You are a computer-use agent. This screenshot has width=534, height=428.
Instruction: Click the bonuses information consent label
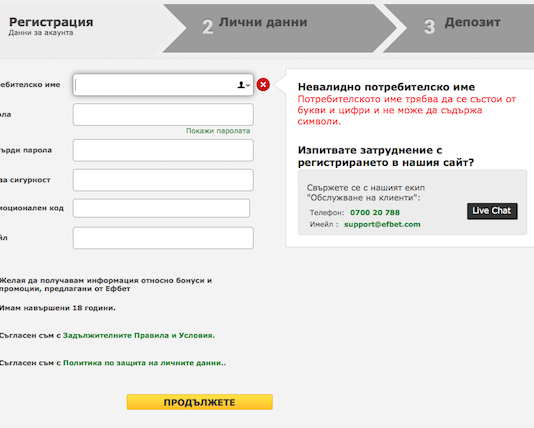[106, 285]
